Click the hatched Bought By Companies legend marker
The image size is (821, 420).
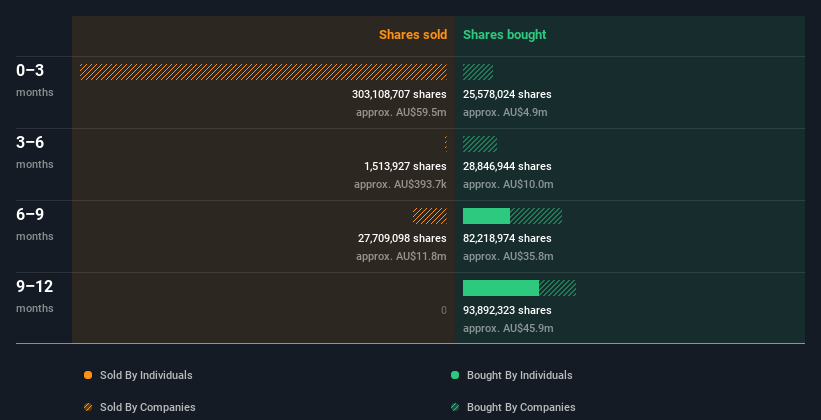(455, 407)
